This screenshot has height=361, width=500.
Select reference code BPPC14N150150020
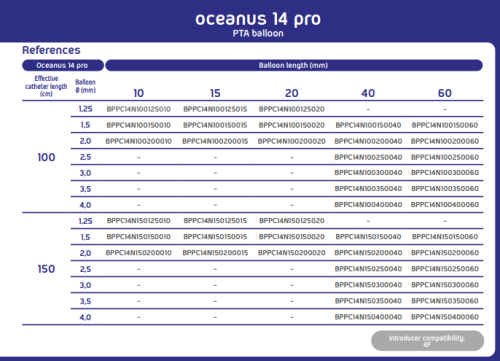point(292,237)
